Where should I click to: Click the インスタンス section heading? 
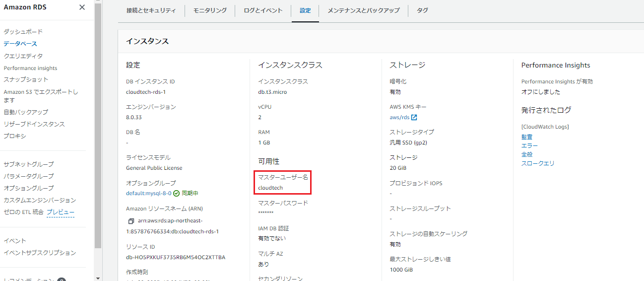pos(147,41)
